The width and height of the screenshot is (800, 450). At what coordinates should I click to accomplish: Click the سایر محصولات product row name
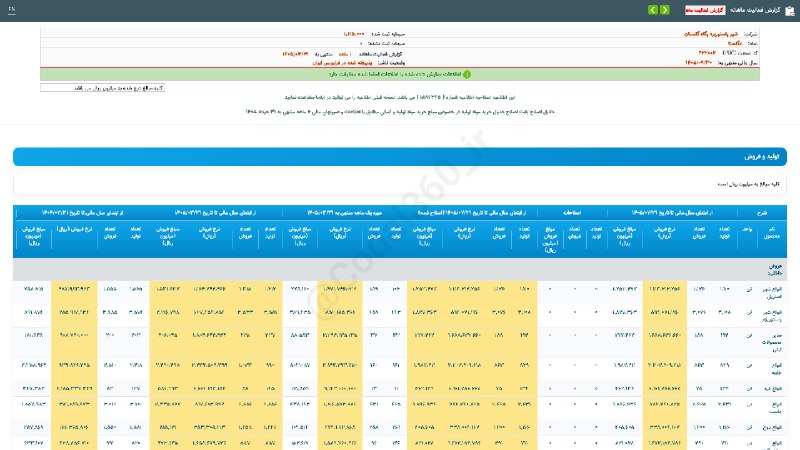[771, 342]
